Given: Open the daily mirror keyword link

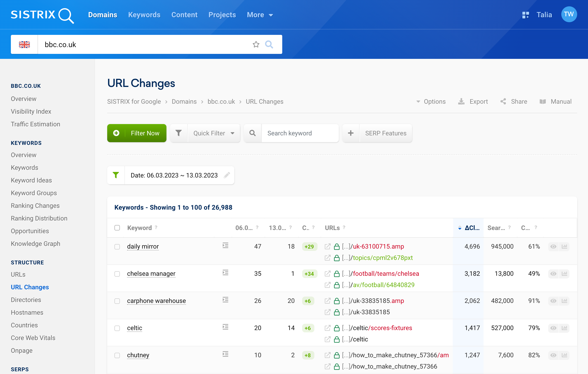Looking at the screenshot, I should tap(143, 246).
